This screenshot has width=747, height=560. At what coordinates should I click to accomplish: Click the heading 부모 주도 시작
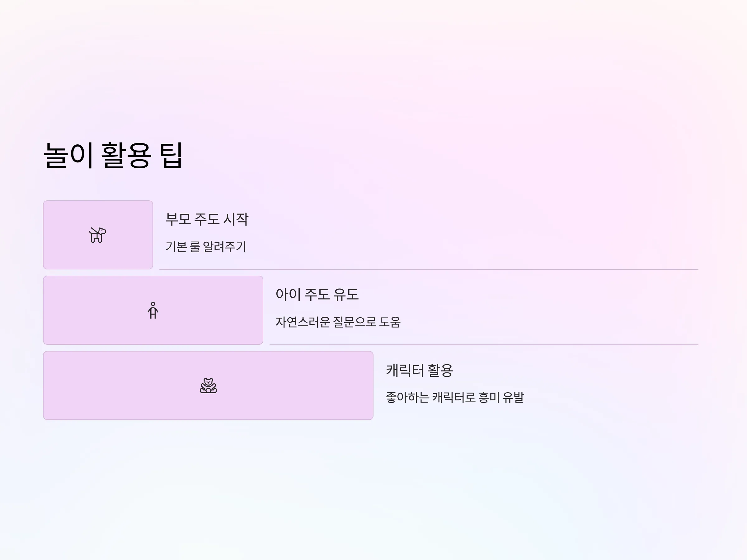point(207,219)
